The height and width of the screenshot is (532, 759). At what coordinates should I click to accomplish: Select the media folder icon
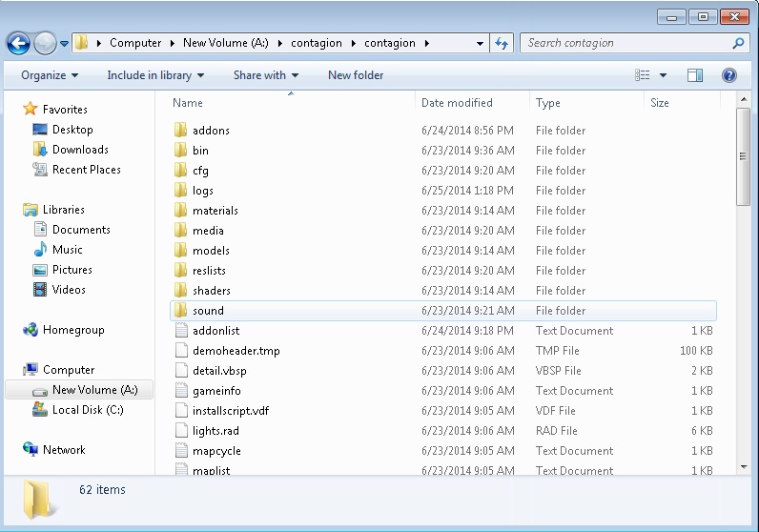(180, 230)
